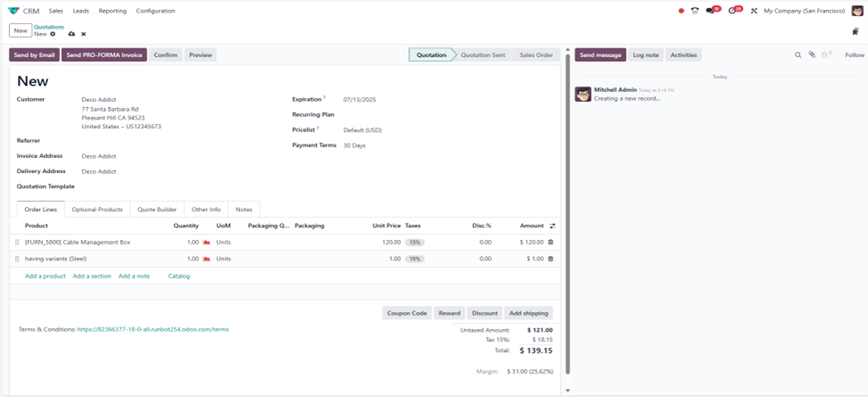Delete the Cable Management Box line
Image resolution: width=868 pixels, height=397 pixels.
coord(550,243)
